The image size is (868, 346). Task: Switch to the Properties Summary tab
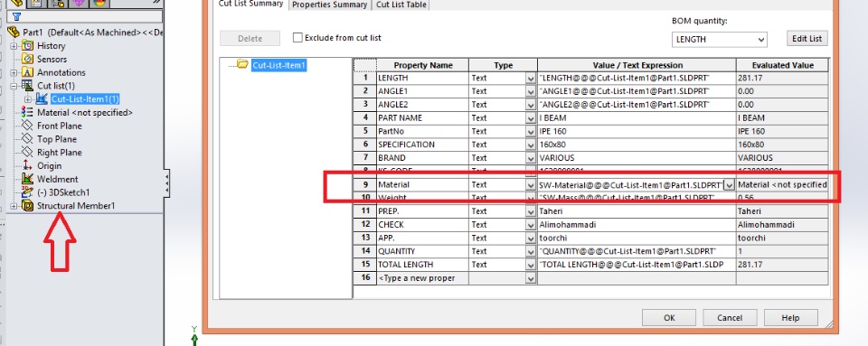pyautogui.click(x=329, y=5)
